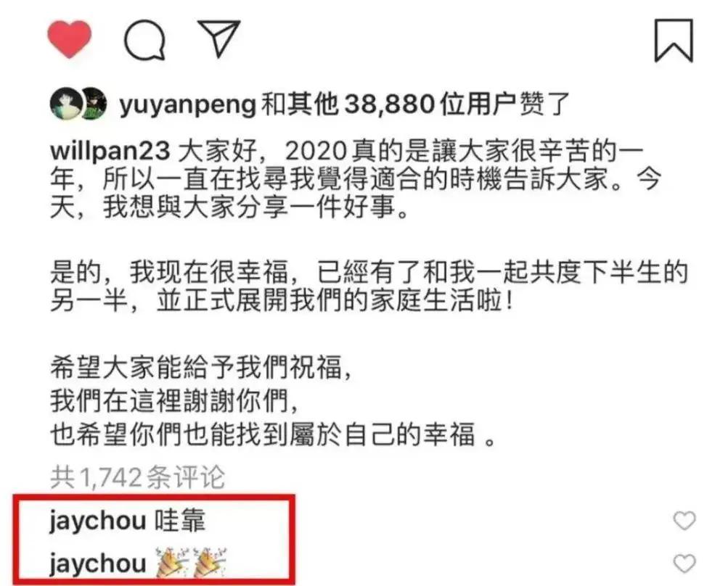Tap first liker avatar thumbnail

click(65, 104)
